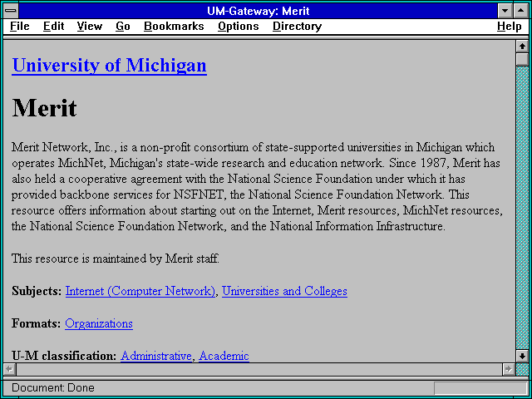Open the Bookmarks menu
The image size is (532, 399).
(x=174, y=26)
